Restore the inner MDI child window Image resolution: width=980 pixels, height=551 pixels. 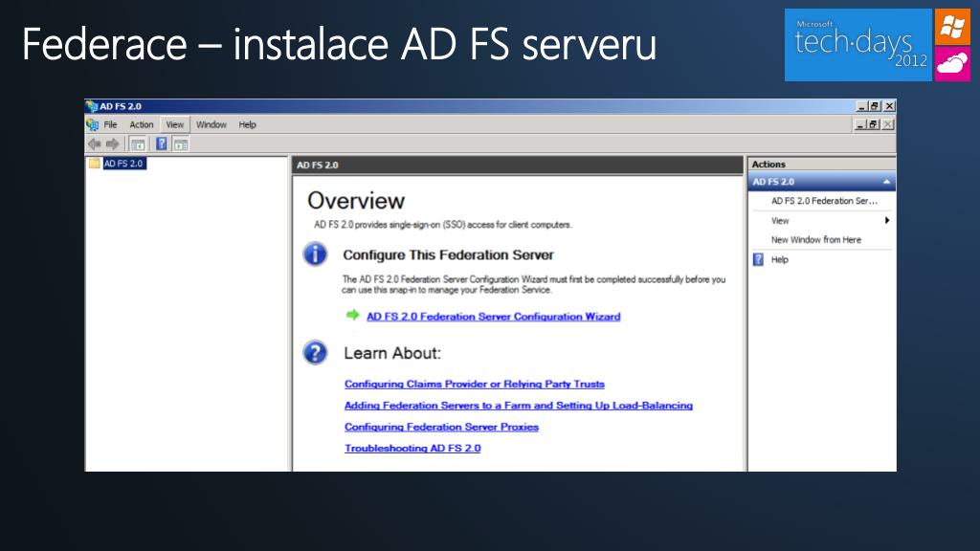[873, 124]
